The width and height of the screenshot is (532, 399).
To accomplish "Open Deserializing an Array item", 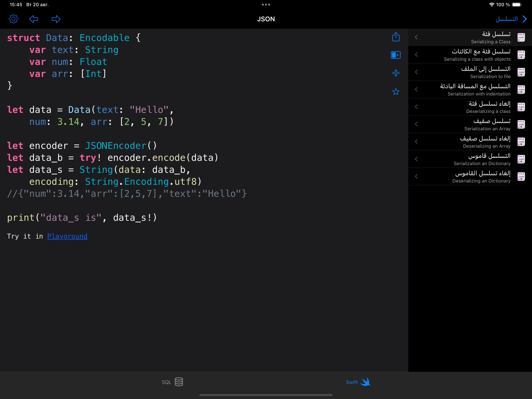I will click(470, 142).
